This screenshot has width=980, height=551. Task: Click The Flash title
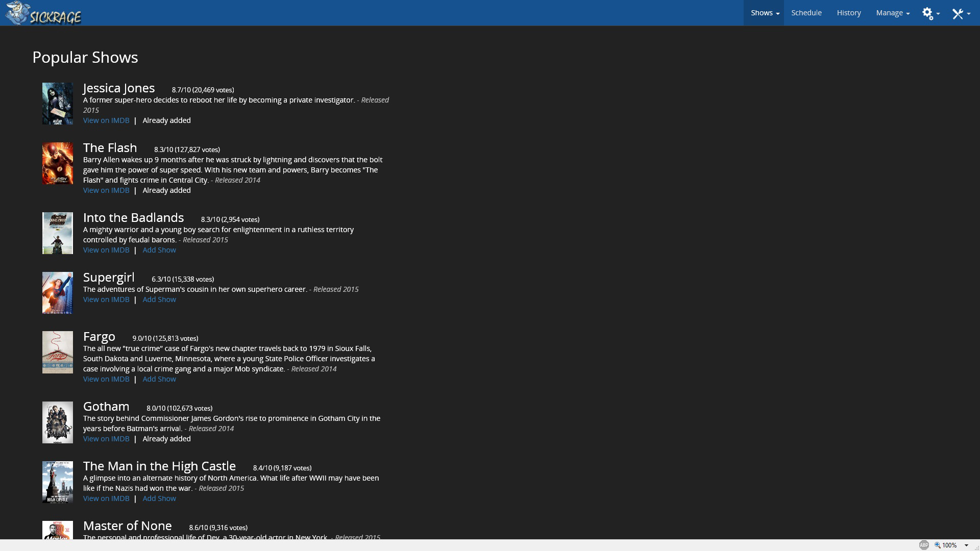click(110, 148)
